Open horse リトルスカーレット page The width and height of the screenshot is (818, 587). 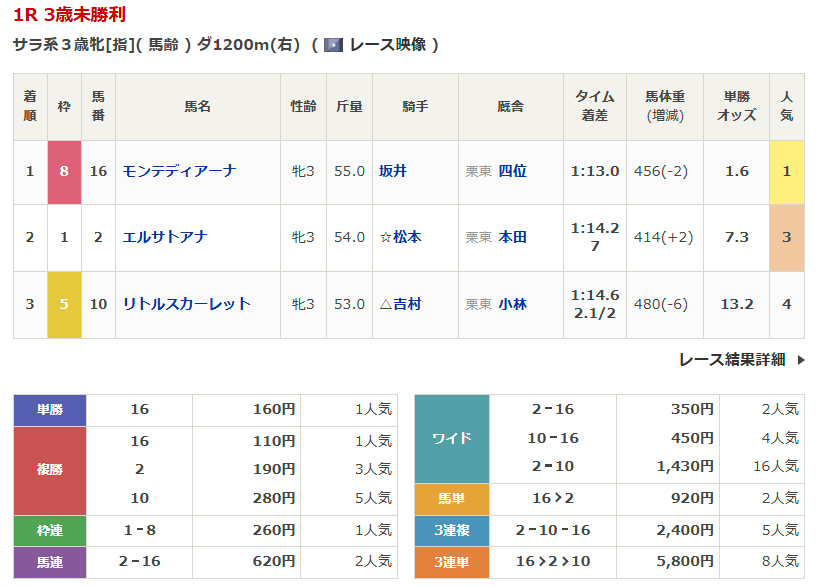click(186, 304)
